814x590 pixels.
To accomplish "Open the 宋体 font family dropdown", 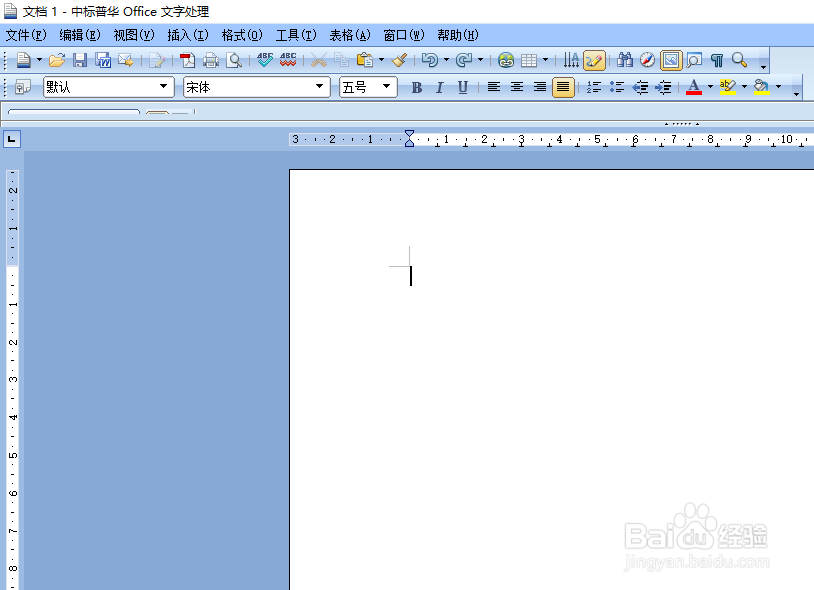I will click(320, 87).
